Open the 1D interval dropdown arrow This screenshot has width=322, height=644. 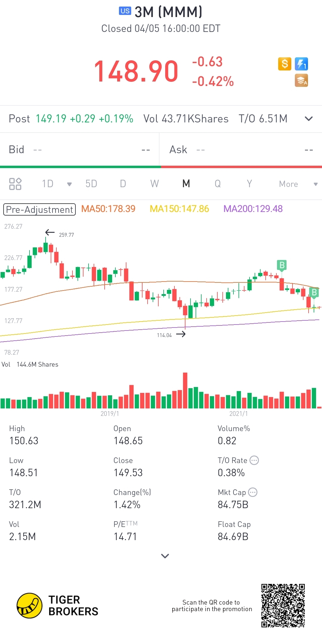coord(69,184)
